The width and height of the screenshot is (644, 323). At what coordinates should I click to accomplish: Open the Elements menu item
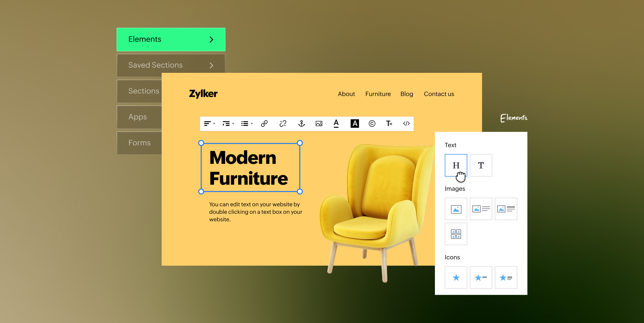[x=171, y=39]
